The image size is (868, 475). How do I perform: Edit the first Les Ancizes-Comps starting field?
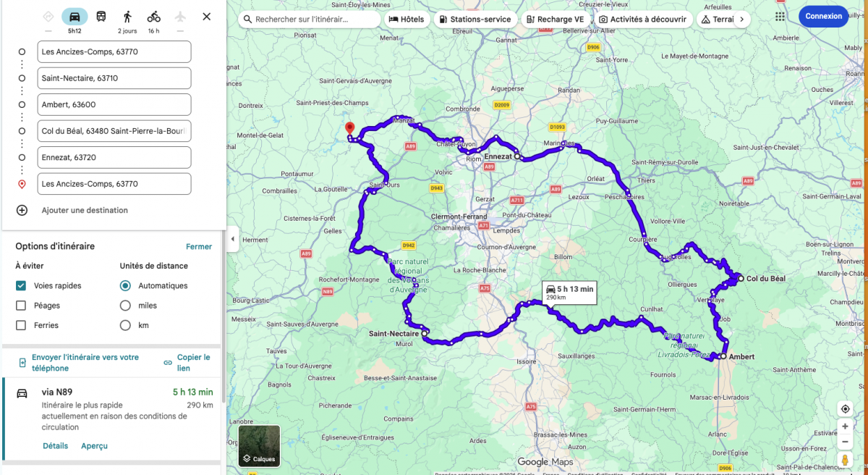coord(114,51)
